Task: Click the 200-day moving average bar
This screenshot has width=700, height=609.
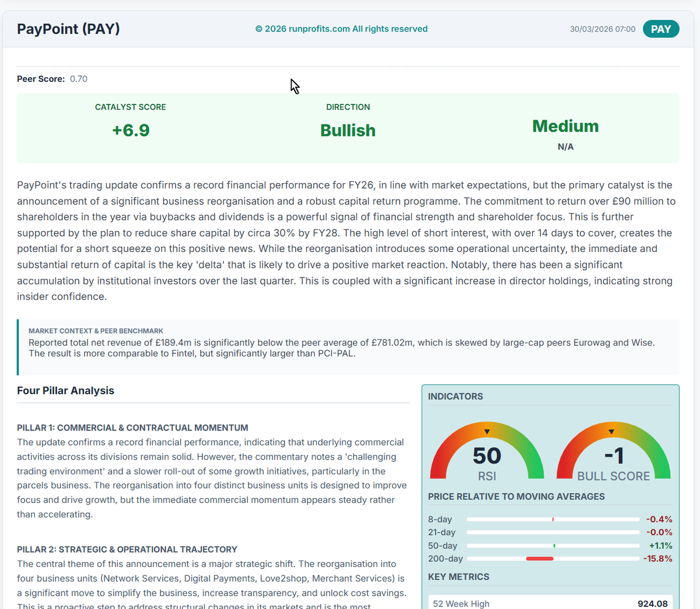Action: coord(553,559)
